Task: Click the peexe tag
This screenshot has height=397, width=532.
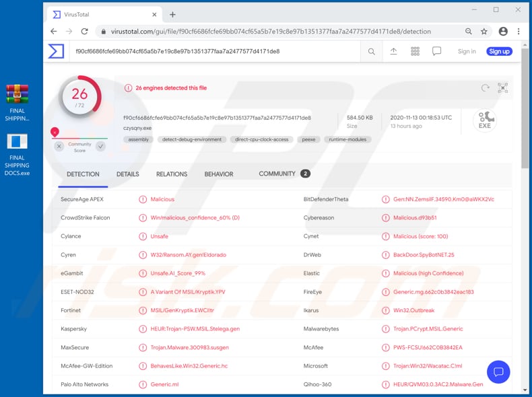Action: point(308,140)
